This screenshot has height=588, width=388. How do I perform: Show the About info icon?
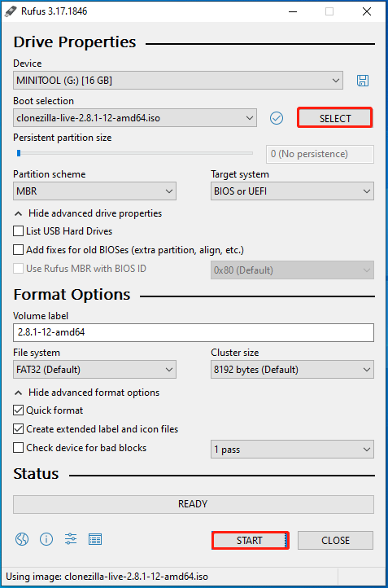tap(46, 540)
